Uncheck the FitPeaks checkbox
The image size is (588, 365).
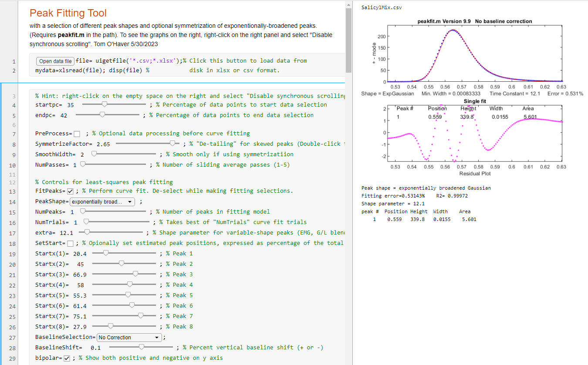[x=70, y=191]
